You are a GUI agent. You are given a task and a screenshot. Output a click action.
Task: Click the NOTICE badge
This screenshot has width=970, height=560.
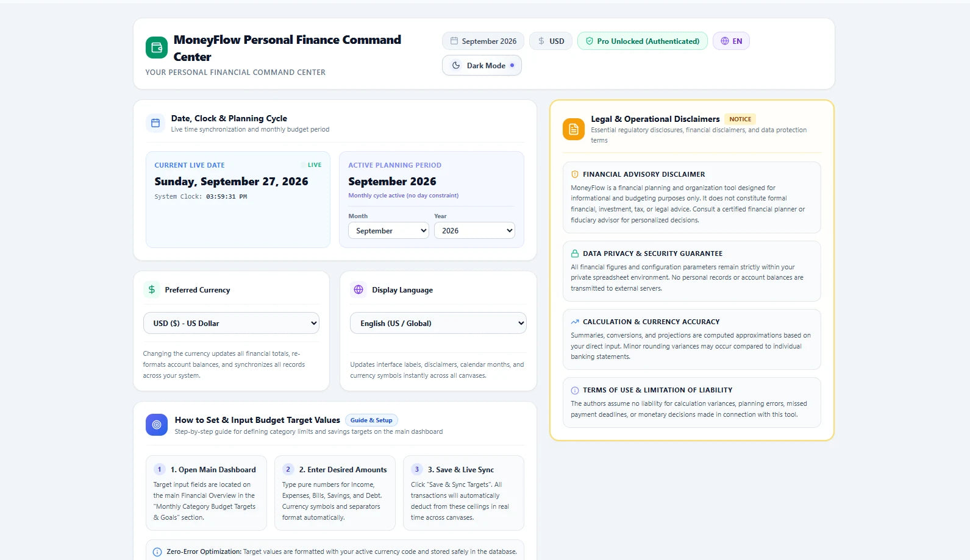[x=740, y=119]
